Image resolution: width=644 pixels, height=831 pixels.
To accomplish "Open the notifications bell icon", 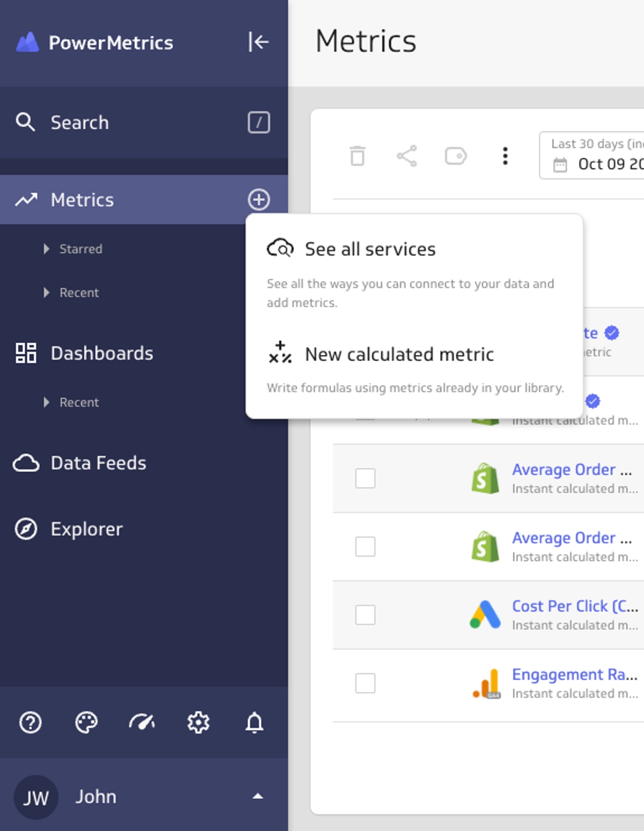I will click(254, 722).
